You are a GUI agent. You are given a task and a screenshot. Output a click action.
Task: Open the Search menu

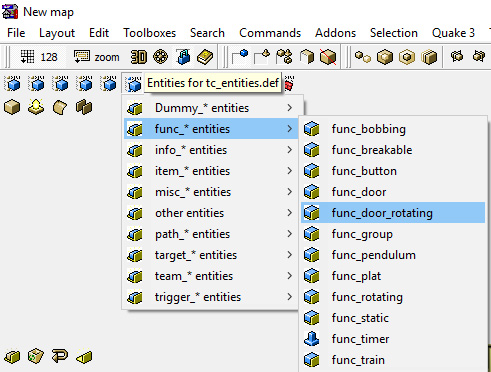tap(207, 33)
